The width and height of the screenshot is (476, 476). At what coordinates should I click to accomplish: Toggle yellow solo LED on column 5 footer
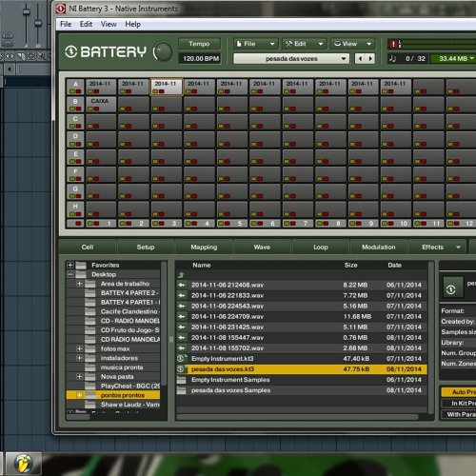point(221,224)
